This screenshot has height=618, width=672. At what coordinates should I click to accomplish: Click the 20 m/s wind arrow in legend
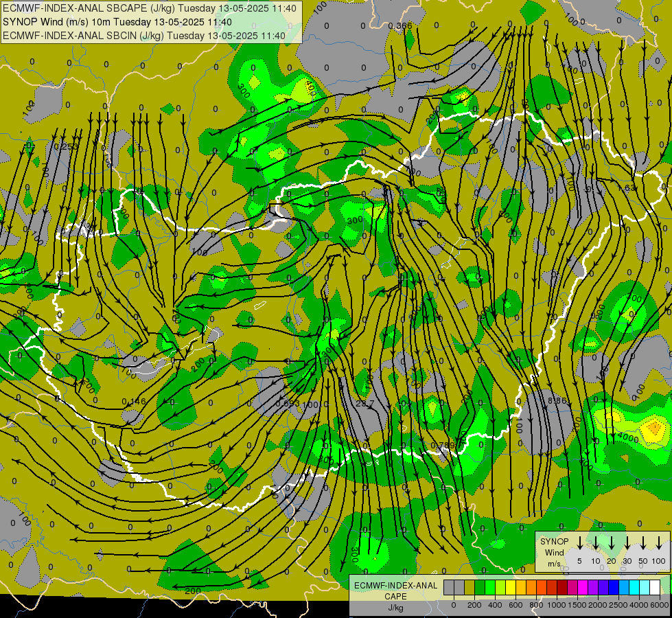(612, 542)
